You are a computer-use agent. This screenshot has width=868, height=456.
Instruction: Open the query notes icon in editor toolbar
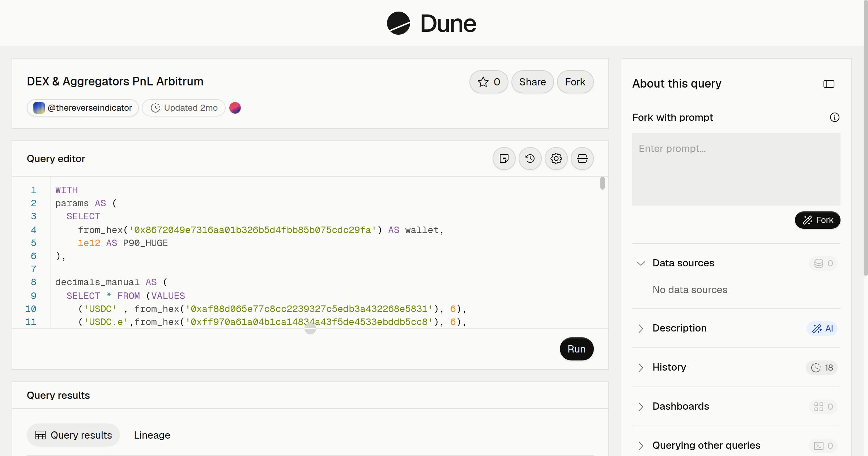click(x=504, y=159)
